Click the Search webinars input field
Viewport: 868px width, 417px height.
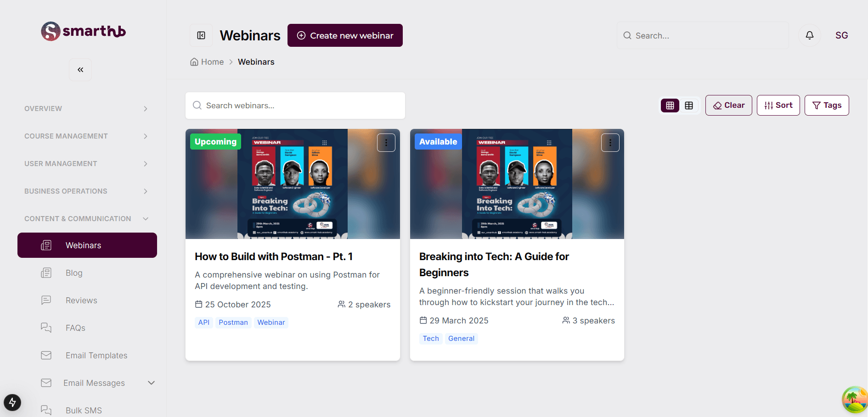coord(295,105)
